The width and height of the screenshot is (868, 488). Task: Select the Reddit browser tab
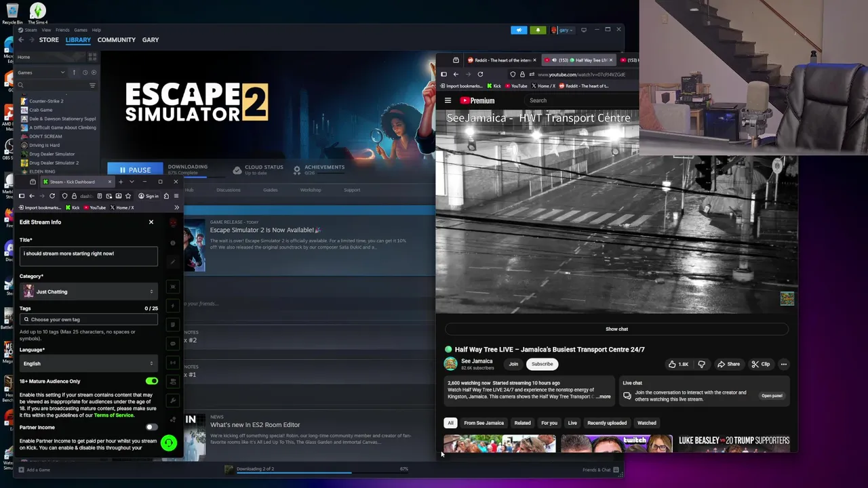[x=502, y=60]
